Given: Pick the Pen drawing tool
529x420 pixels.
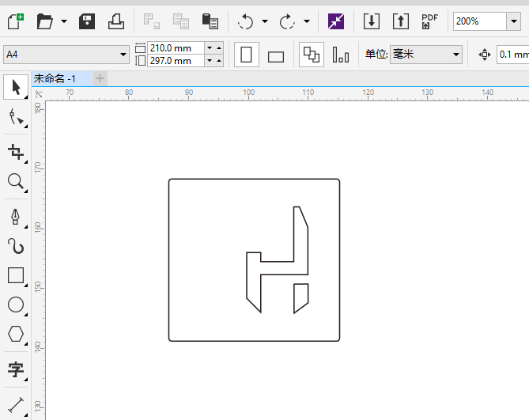Looking at the screenshot, I should click(16, 216).
